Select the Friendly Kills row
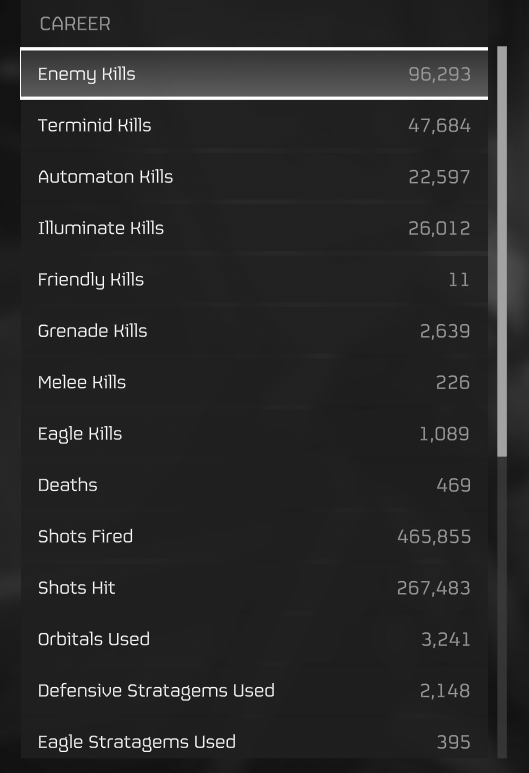Image resolution: width=529 pixels, height=773 pixels. coord(254,280)
